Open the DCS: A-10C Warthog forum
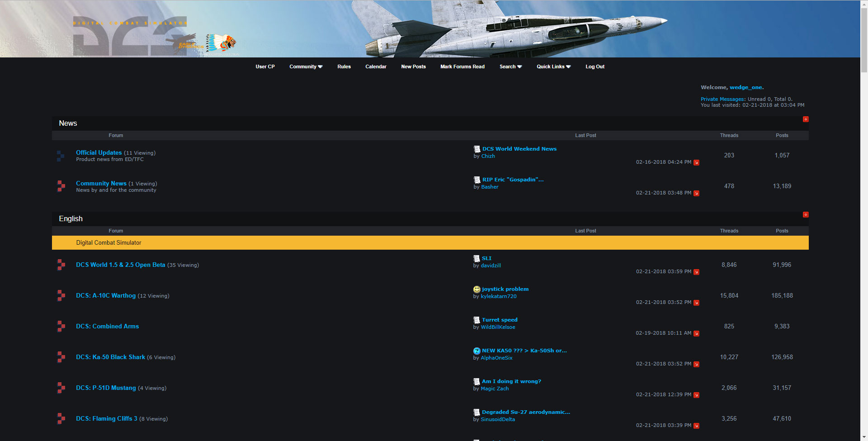868x441 pixels. pos(106,295)
